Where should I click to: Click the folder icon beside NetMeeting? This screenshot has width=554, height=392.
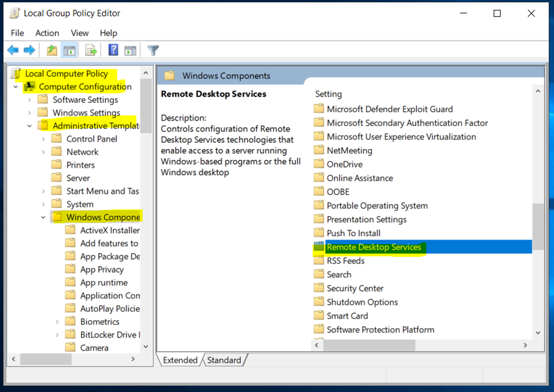click(x=319, y=150)
